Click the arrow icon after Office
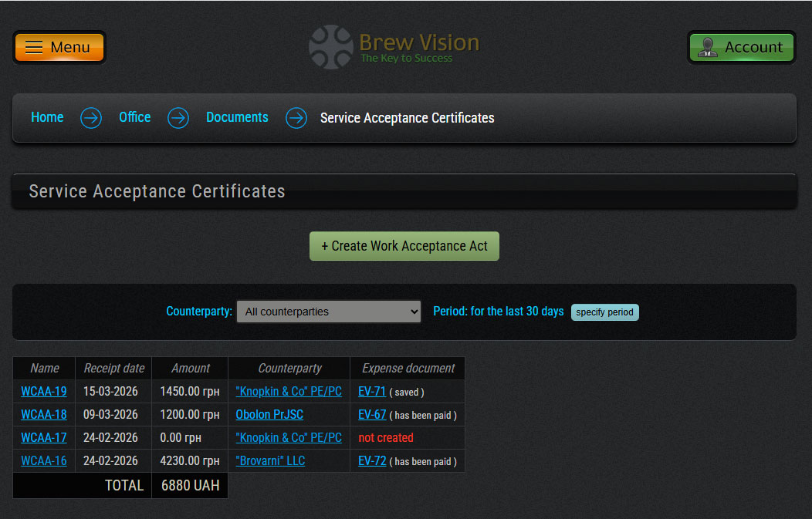This screenshot has height=519, width=812. click(x=178, y=118)
